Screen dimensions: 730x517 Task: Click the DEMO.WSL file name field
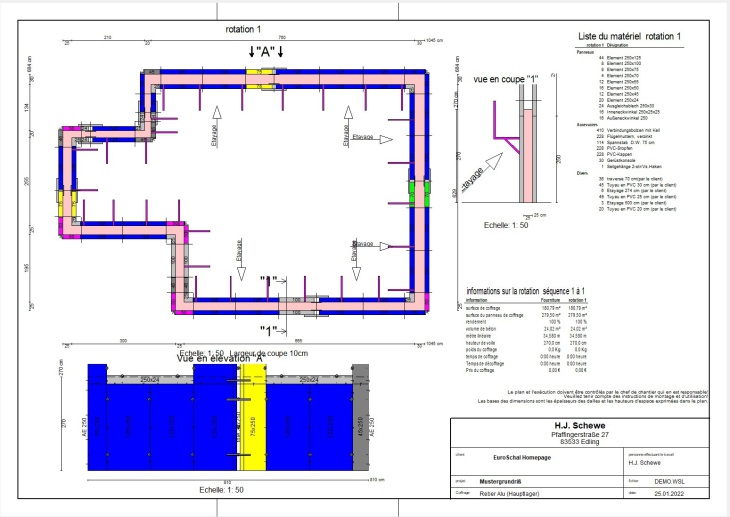672,482
